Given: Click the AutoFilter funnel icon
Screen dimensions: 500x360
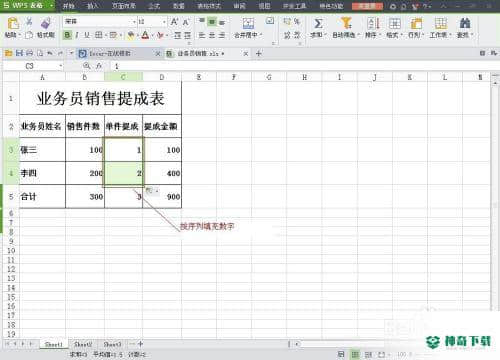Looking at the screenshot, I should click(346, 23).
